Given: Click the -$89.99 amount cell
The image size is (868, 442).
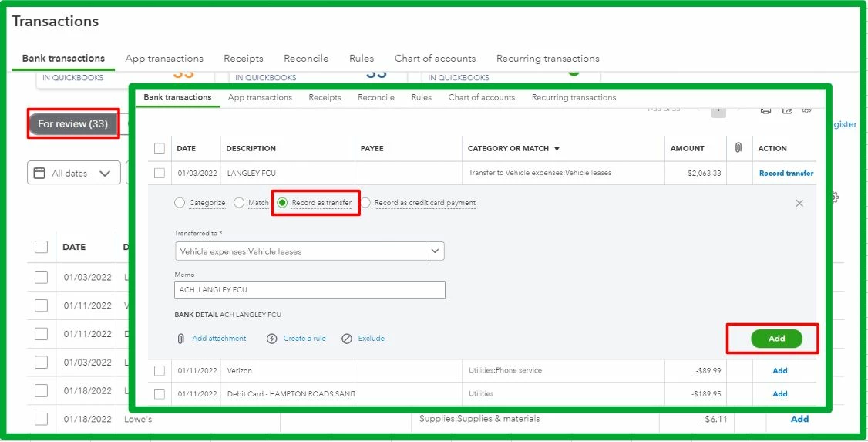Looking at the screenshot, I should tap(708, 370).
